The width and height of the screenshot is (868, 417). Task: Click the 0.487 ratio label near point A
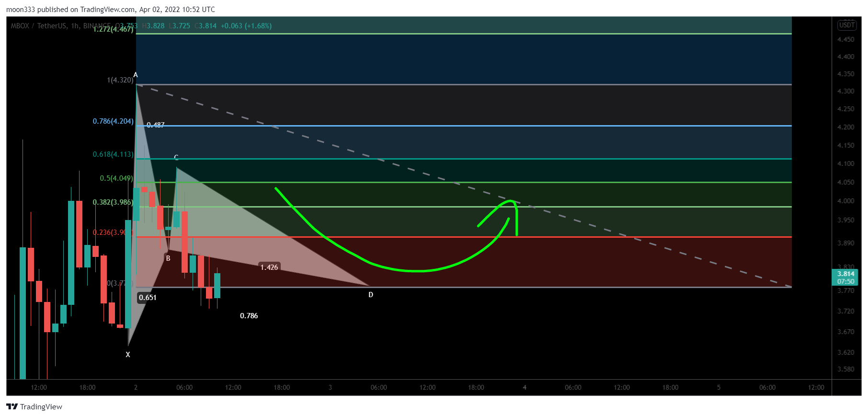point(156,125)
